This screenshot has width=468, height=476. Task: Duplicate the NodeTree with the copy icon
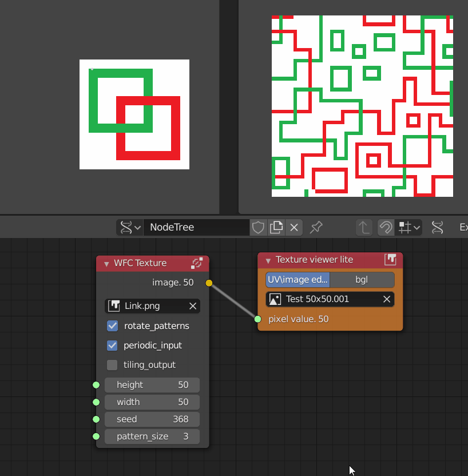coord(276,227)
